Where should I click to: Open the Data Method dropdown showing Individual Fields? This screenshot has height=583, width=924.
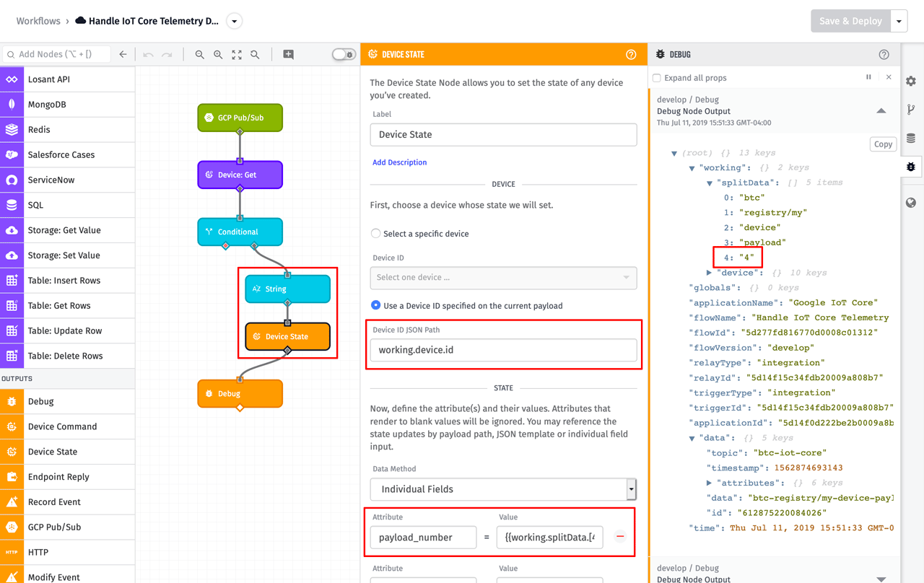(x=502, y=489)
